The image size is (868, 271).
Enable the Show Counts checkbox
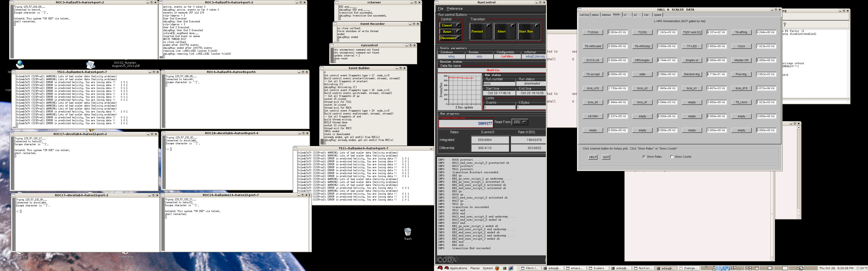pyautogui.click(x=672, y=157)
